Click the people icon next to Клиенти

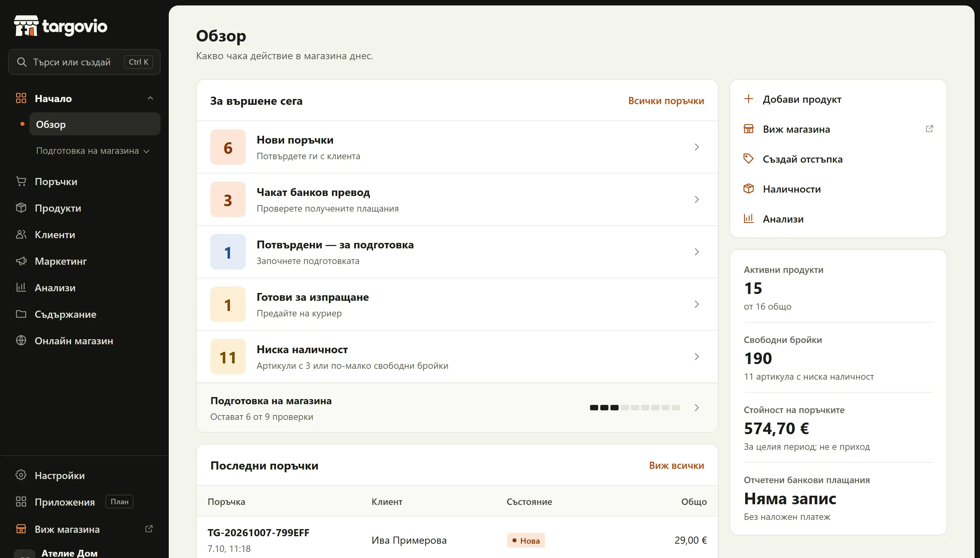21,234
